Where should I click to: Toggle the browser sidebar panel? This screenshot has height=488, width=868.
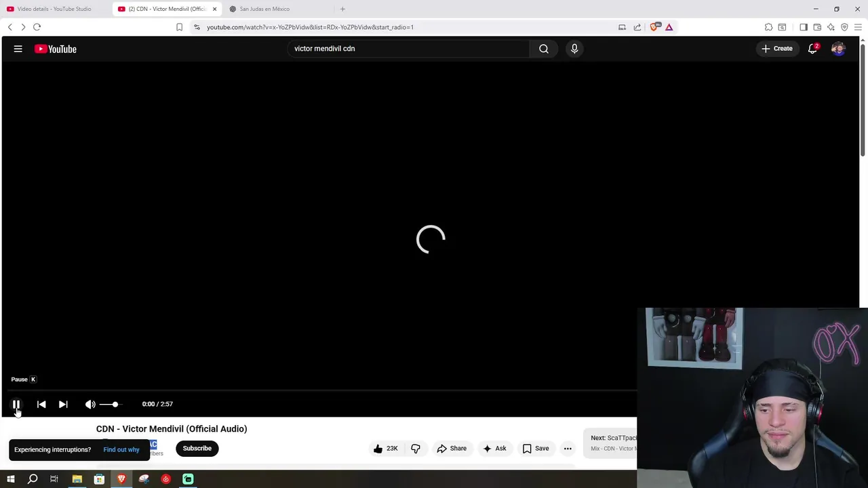tap(804, 27)
